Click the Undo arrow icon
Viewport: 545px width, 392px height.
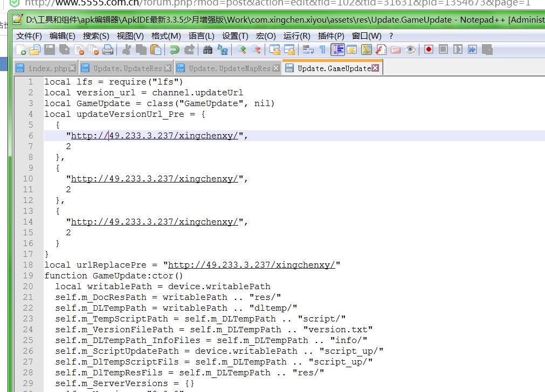pyautogui.click(x=174, y=50)
